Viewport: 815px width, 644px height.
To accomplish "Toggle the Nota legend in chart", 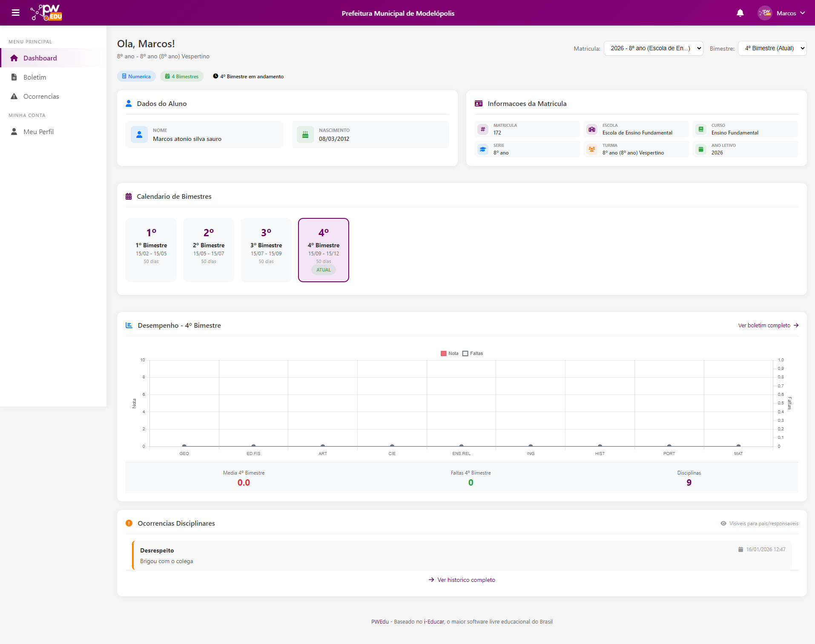I will (449, 353).
